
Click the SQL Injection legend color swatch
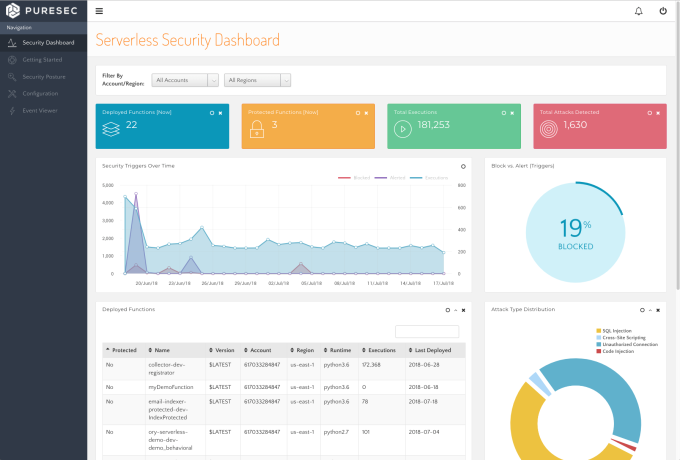tap(599, 331)
